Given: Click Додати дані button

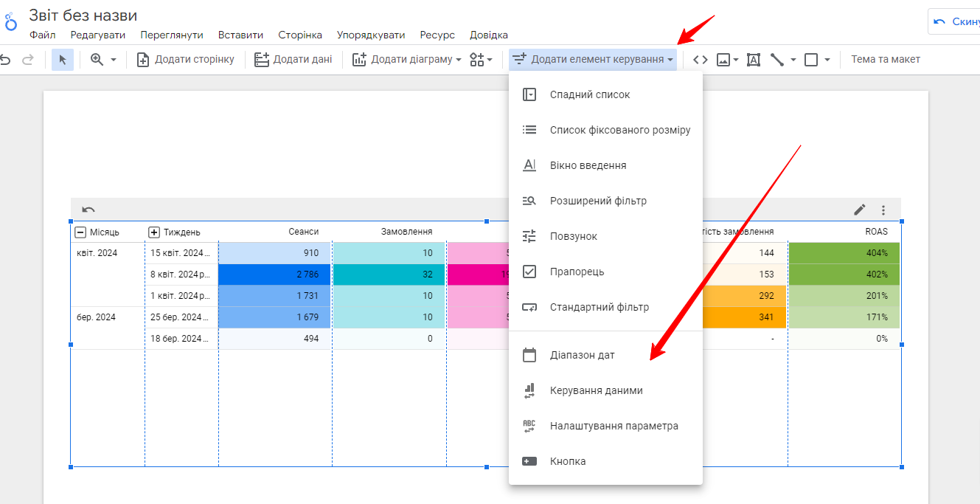Looking at the screenshot, I should pos(293,60).
